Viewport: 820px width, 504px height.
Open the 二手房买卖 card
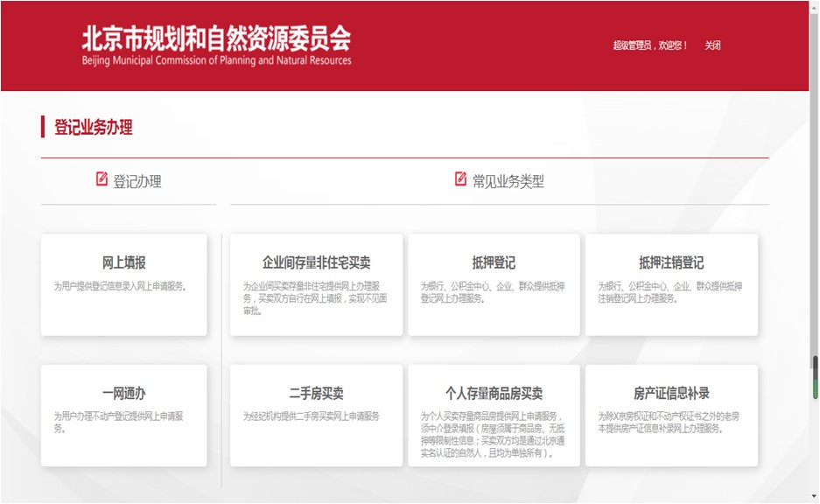pos(317,416)
